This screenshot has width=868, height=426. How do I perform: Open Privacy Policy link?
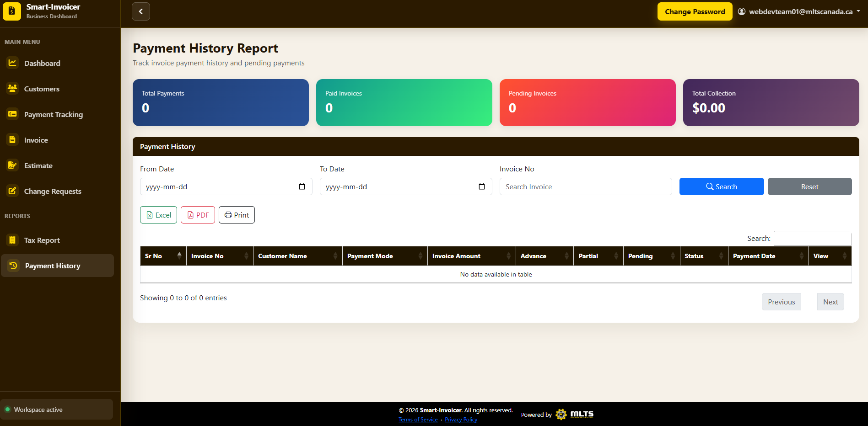461,420
